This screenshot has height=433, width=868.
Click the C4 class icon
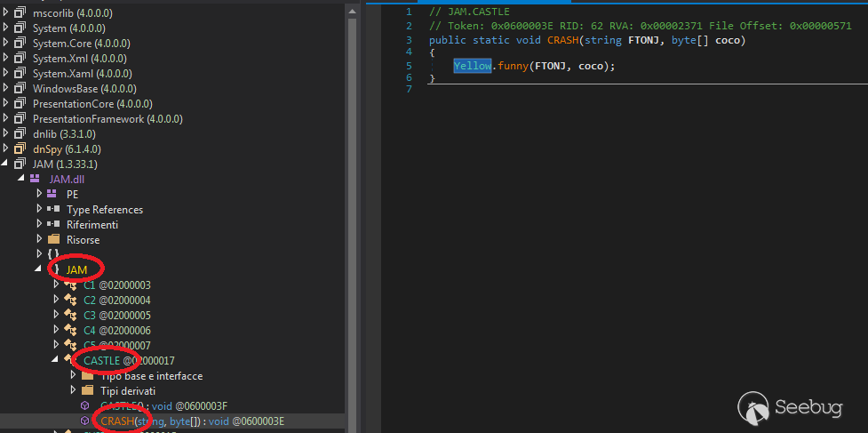click(70, 330)
